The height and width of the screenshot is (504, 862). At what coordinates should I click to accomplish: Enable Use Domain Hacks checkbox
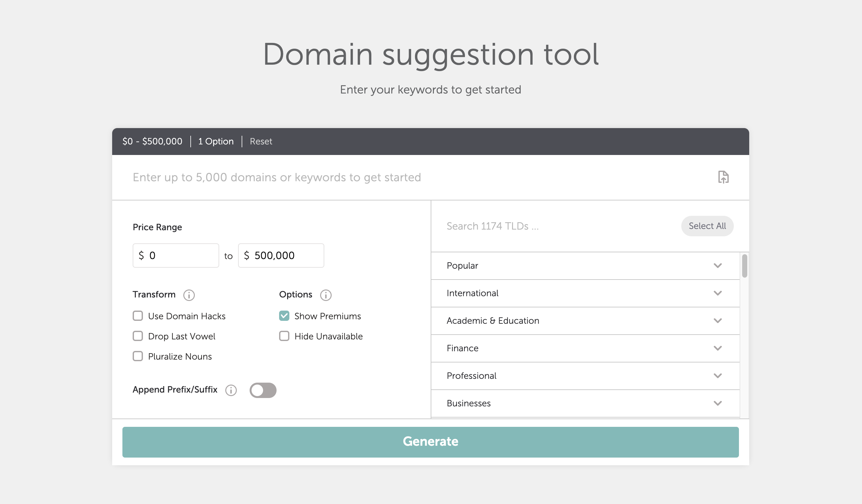pyautogui.click(x=138, y=316)
